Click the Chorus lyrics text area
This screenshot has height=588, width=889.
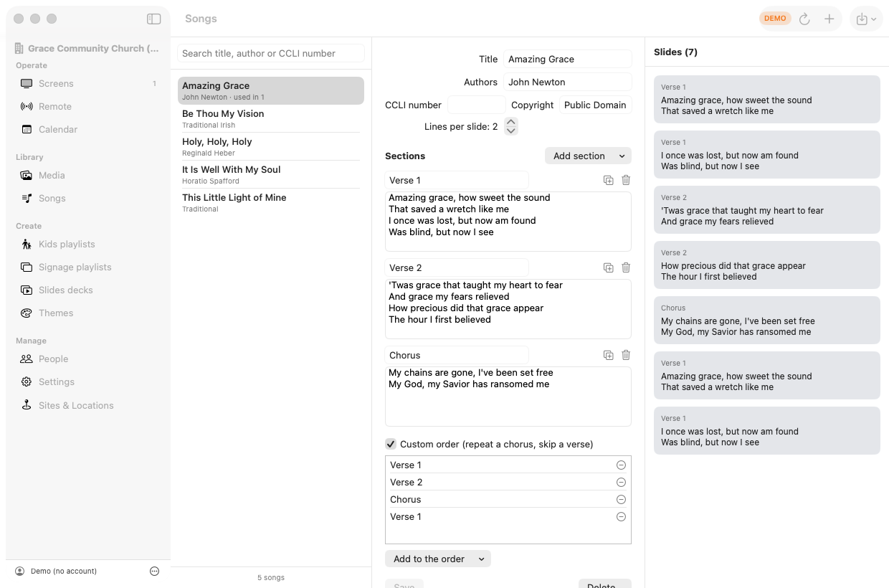tap(508, 397)
